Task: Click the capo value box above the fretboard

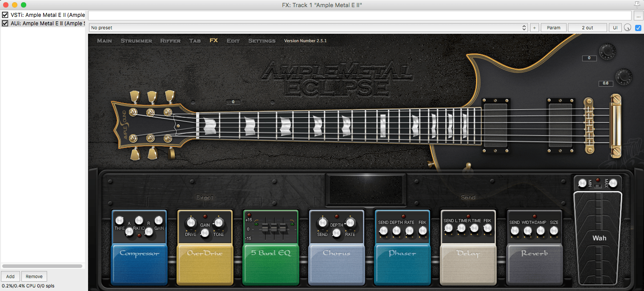Action: [233, 102]
